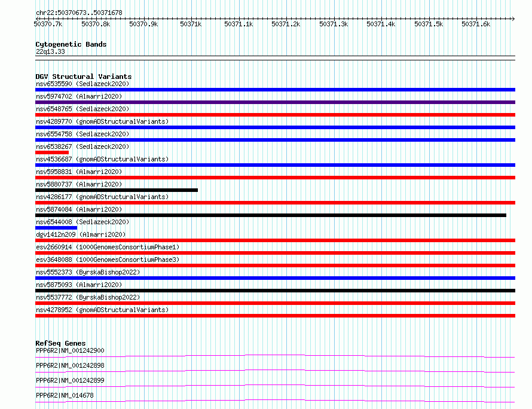The image size is (532, 409).
Task: Click the nsv5958831 (Almarri2020) label
Action: point(79,172)
